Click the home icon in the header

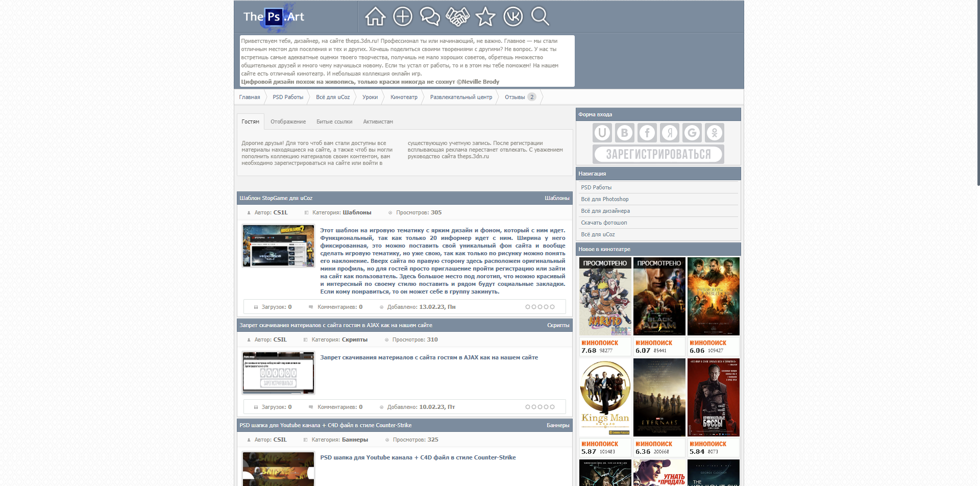click(x=375, y=17)
